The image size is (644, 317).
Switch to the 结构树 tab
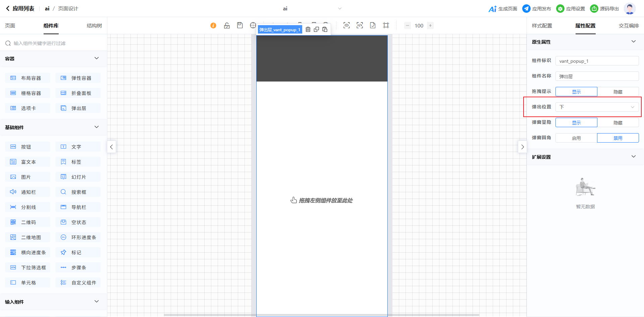(x=94, y=26)
